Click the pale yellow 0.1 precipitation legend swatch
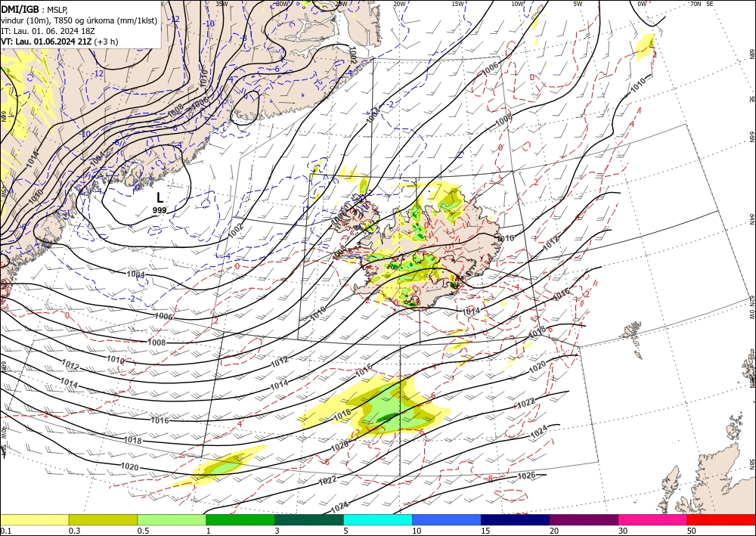Viewport: 756px width, 536px height. point(34,520)
